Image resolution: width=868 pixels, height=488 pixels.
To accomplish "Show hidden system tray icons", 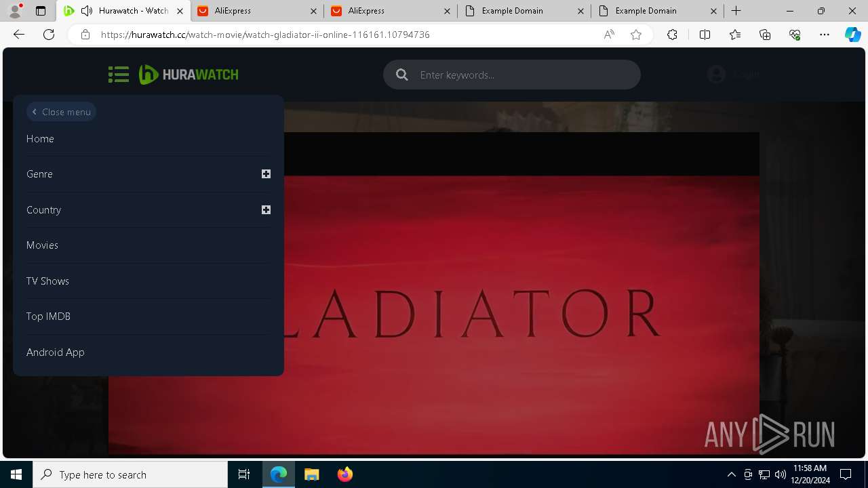I will 731,474.
